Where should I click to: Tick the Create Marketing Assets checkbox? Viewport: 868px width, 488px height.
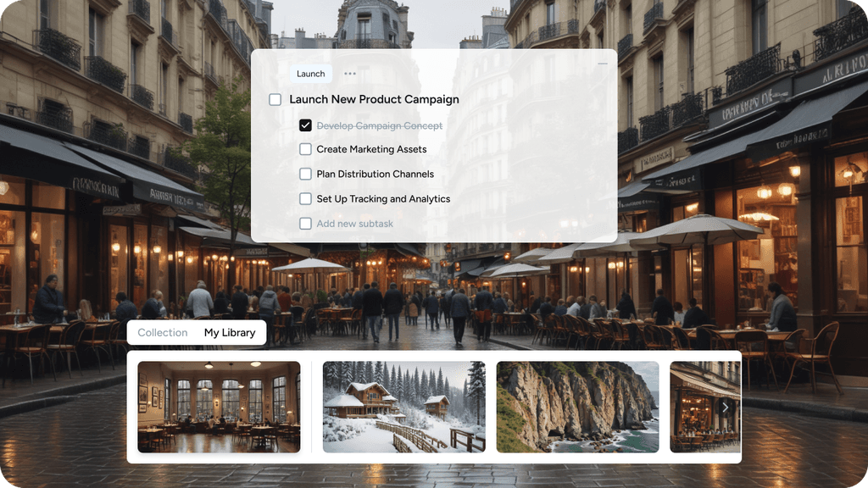pos(305,149)
